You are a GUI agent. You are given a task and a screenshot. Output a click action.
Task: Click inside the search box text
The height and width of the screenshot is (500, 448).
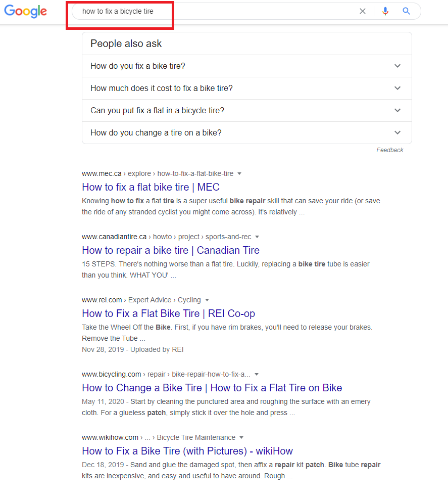pyautogui.click(x=118, y=11)
